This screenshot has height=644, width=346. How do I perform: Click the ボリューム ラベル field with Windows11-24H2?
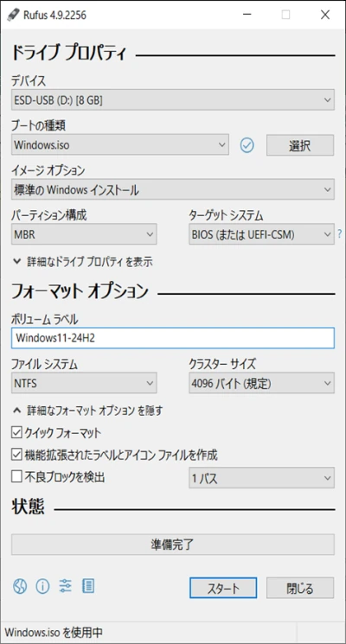pos(173,338)
